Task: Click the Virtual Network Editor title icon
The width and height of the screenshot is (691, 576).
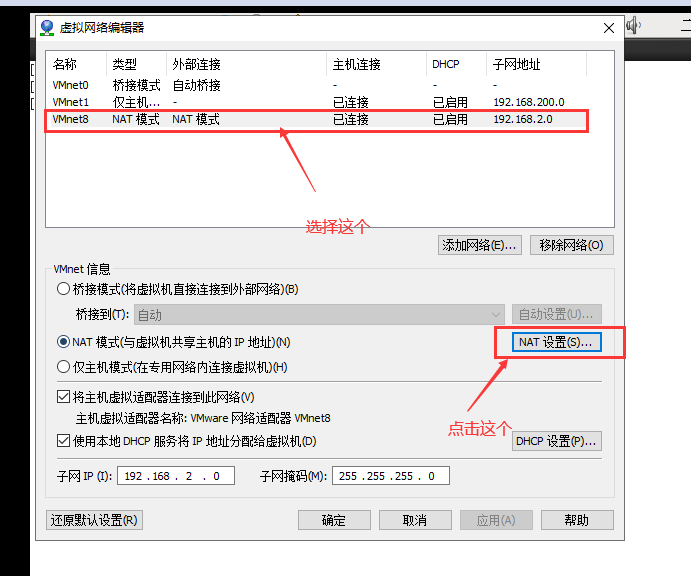Action: point(47,28)
